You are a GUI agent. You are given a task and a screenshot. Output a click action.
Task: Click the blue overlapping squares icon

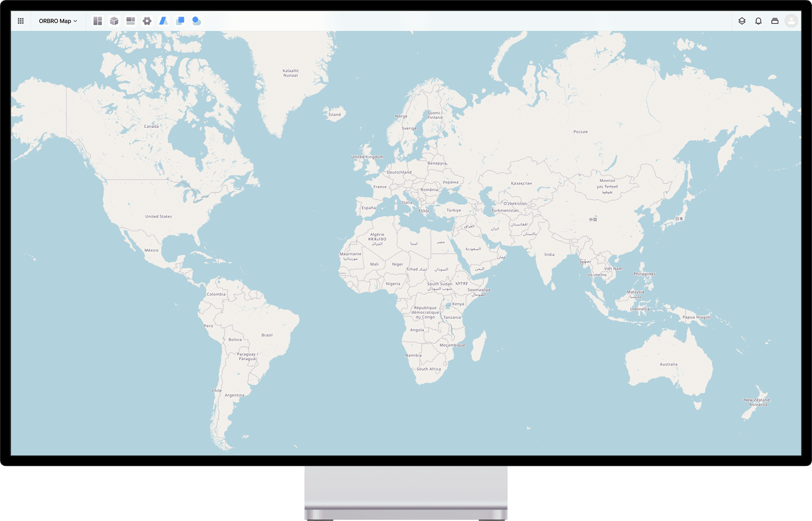(180, 21)
